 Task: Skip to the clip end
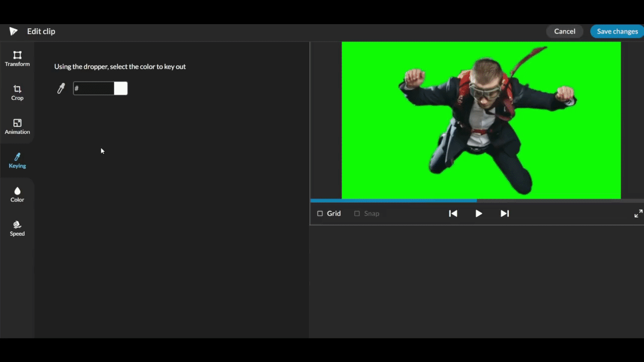click(x=505, y=214)
